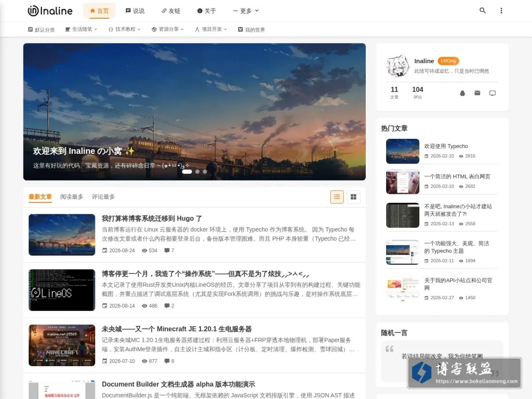Viewport: 532px width, 399px height.
Task: Click the Inaline profile avatar
Action: tap(398, 66)
